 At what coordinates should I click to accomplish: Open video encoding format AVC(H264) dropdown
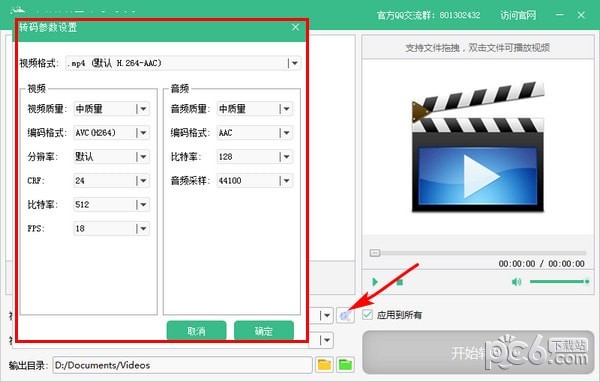click(111, 133)
